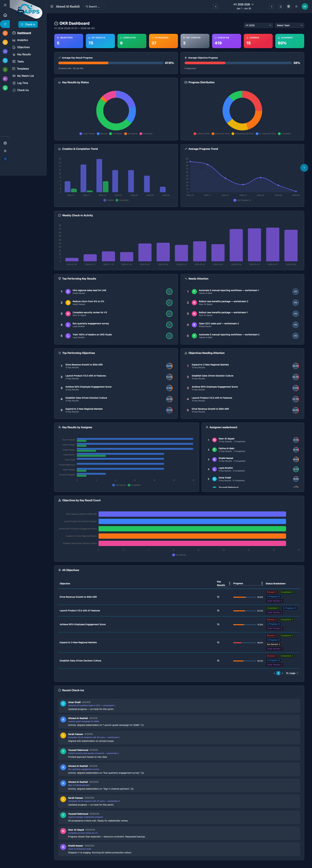Open settings gear in left rail

pyautogui.click(x=5, y=143)
